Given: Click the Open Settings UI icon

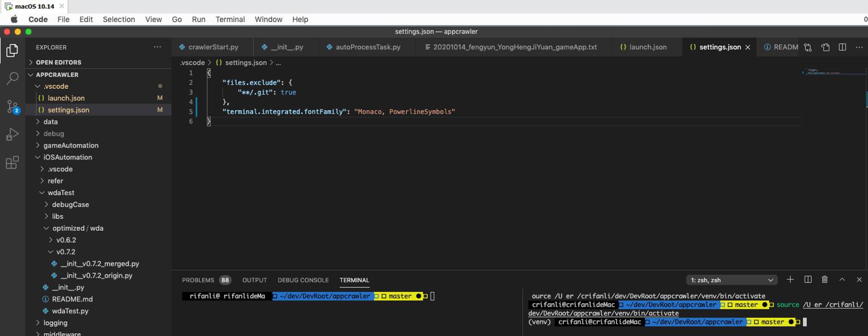Looking at the screenshot, I should (825, 47).
